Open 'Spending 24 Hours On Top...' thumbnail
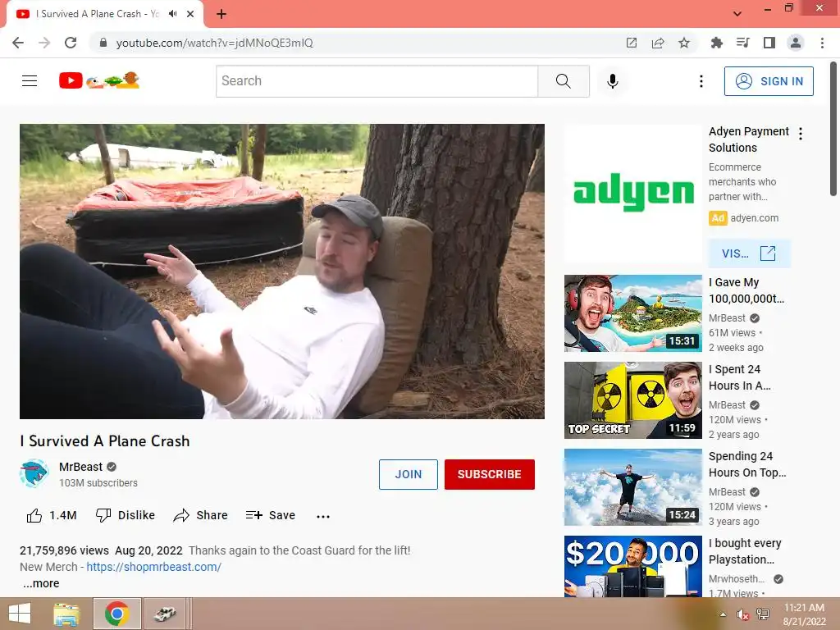840x630 pixels. [x=633, y=487]
